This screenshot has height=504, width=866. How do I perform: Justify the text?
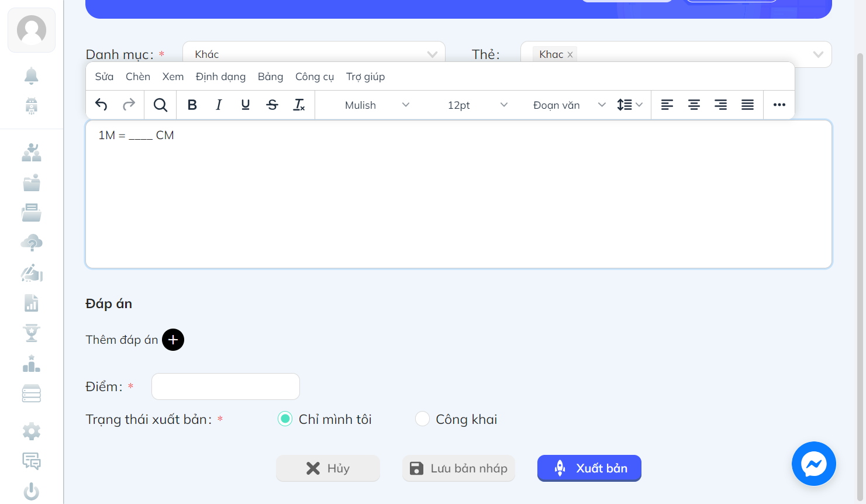click(748, 105)
